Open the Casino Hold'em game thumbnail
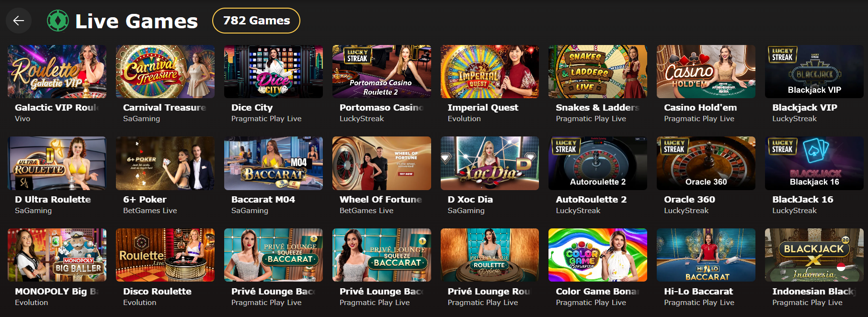The height and width of the screenshot is (317, 868). [x=706, y=71]
